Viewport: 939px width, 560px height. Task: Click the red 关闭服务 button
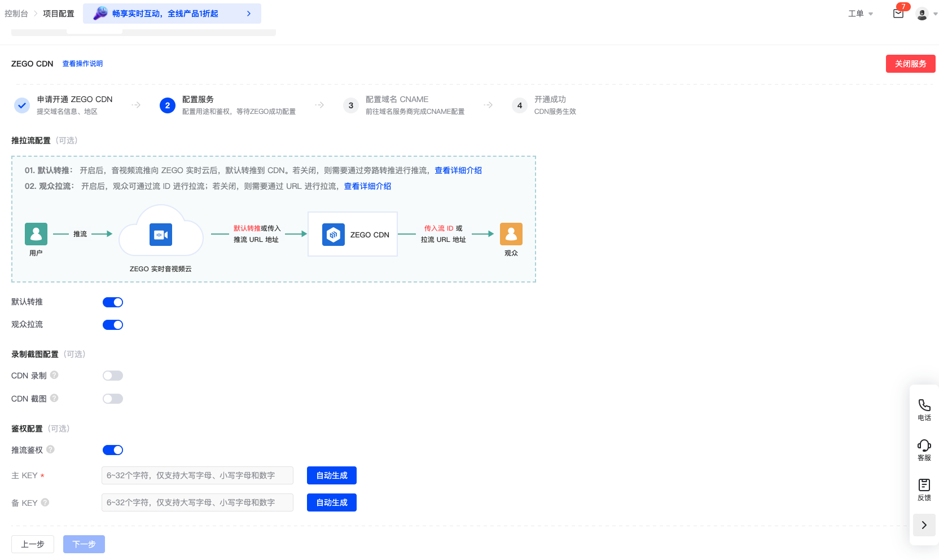(x=910, y=64)
